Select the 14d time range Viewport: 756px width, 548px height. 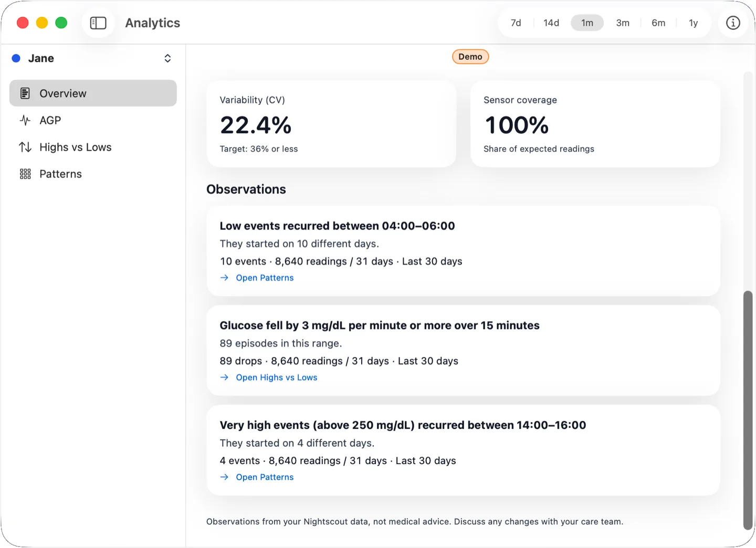click(x=551, y=23)
